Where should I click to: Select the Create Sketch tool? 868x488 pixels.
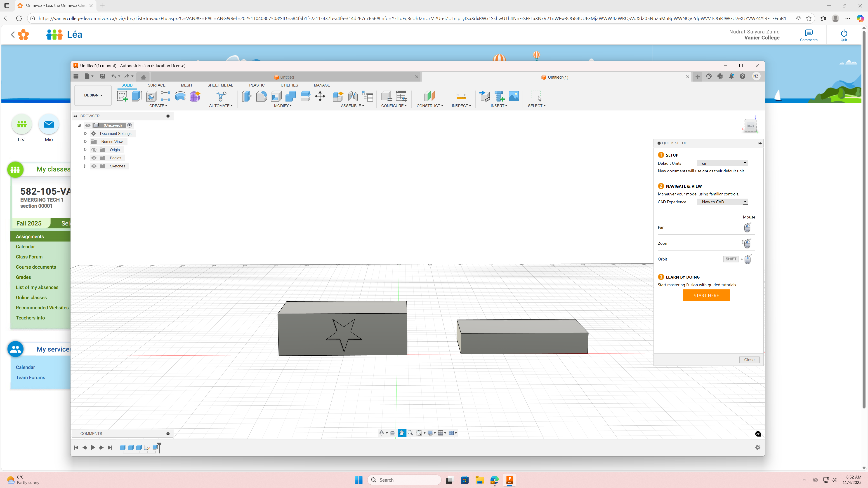(x=122, y=96)
